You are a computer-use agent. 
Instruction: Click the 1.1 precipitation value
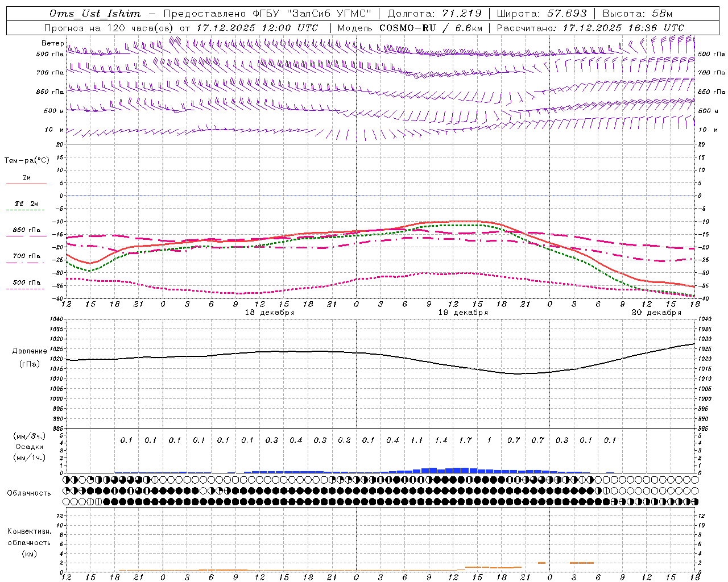(417, 440)
